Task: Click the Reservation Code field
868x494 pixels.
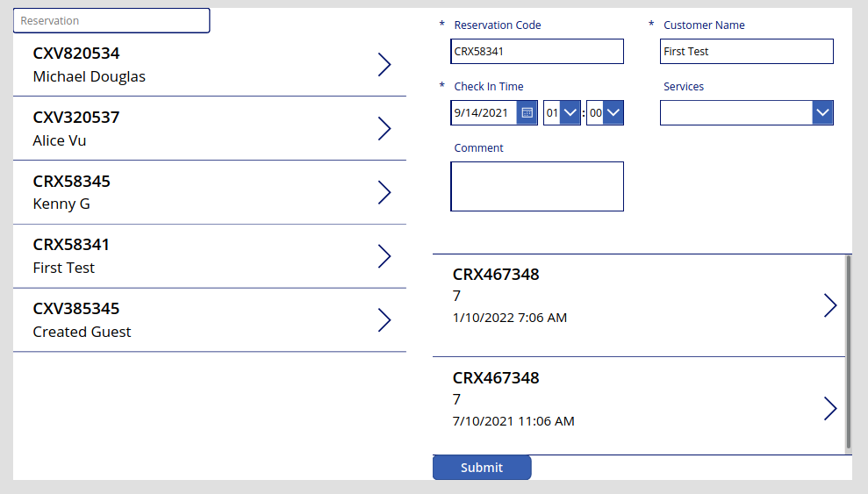Action: [x=537, y=52]
